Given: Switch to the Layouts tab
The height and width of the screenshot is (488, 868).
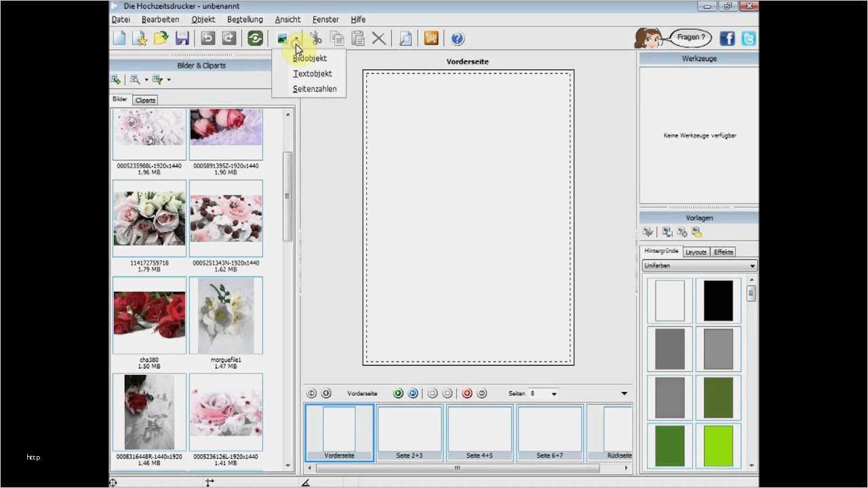Looking at the screenshot, I should click(696, 252).
